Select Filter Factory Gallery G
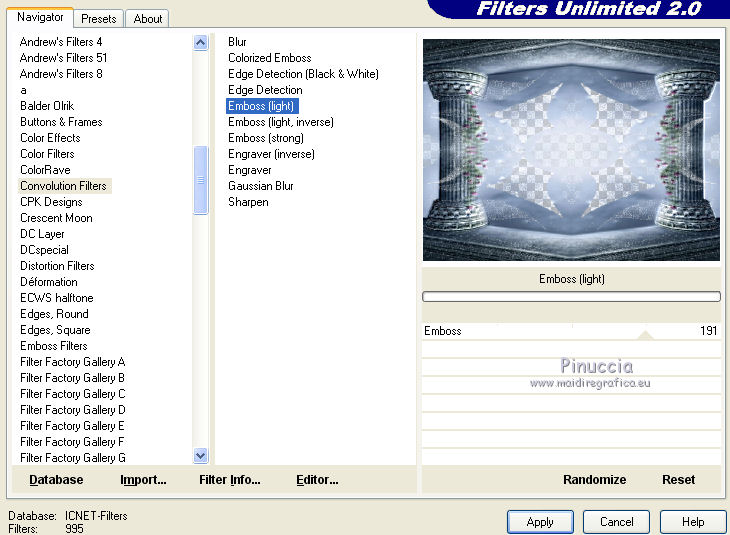The height and width of the screenshot is (535, 730). click(x=73, y=458)
